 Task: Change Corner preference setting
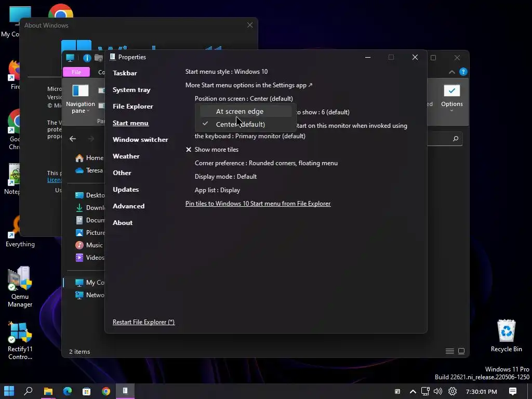(266, 163)
